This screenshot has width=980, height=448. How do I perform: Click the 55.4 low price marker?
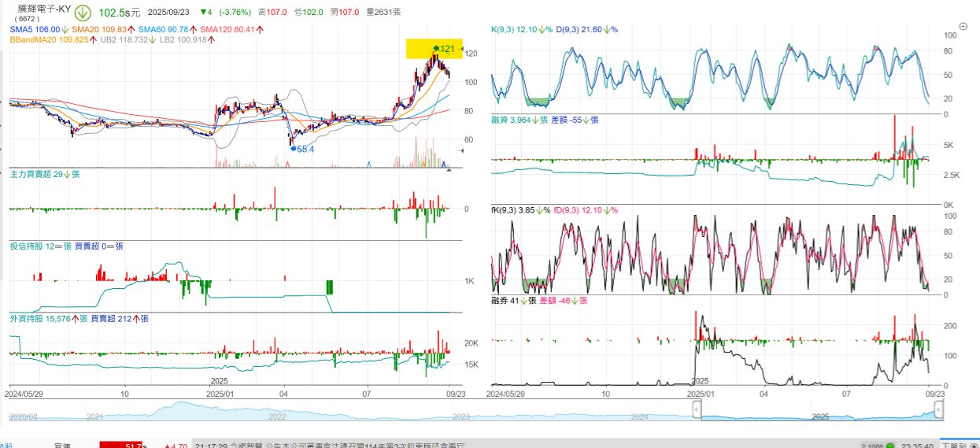click(x=303, y=149)
